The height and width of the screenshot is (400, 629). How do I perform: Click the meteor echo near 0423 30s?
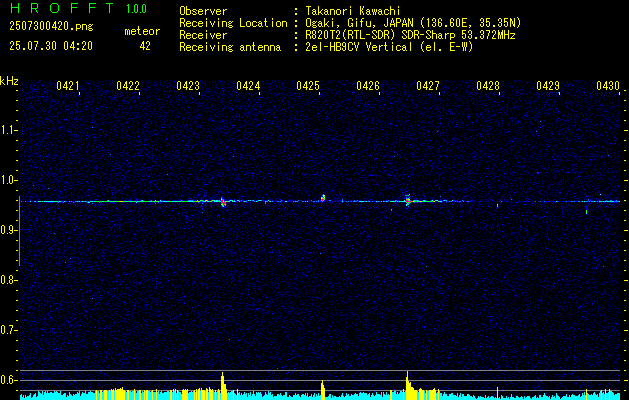223,202
